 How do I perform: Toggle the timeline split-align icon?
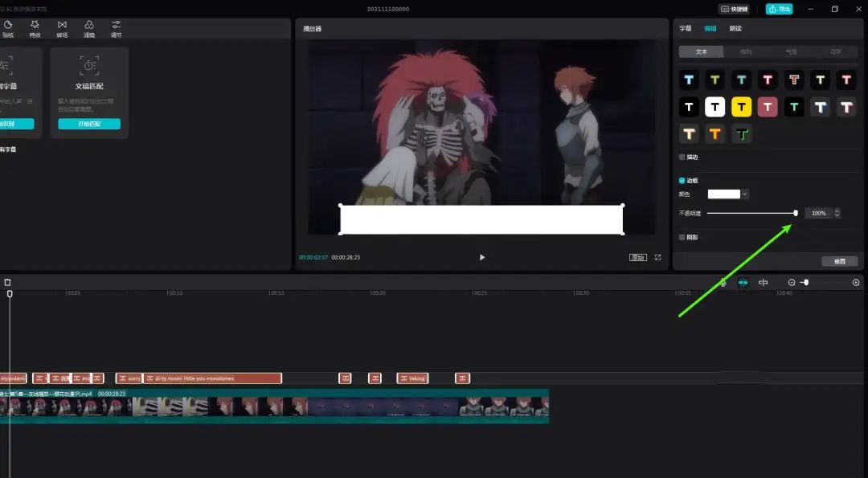click(764, 283)
